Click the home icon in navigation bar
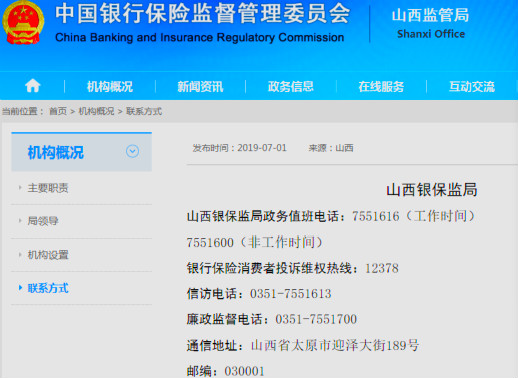Image resolution: width=518 pixels, height=378 pixels. [x=33, y=86]
